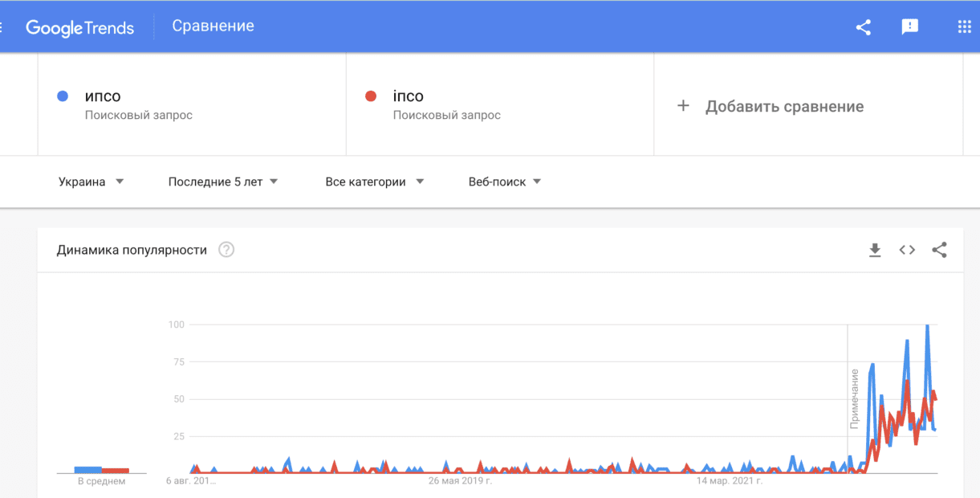Click the В среднем average label
Image resolution: width=980 pixels, height=498 pixels.
click(x=101, y=481)
